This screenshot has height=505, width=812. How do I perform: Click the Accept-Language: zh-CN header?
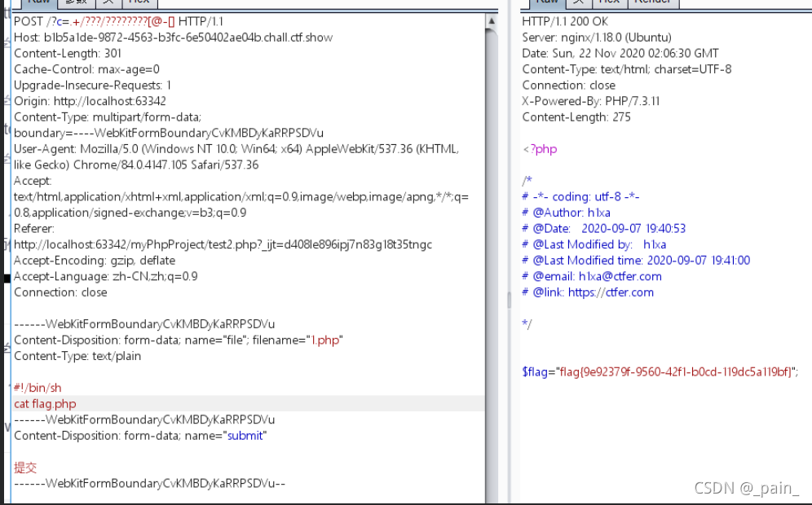pyautogui.click(x=106, y=276)
